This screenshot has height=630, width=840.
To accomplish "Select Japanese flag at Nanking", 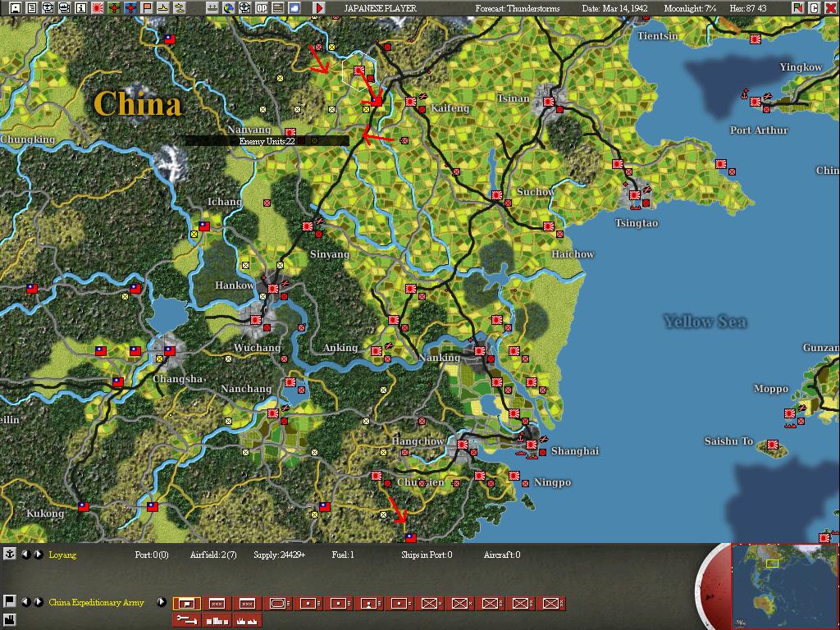I will click(x=479, y=351).
